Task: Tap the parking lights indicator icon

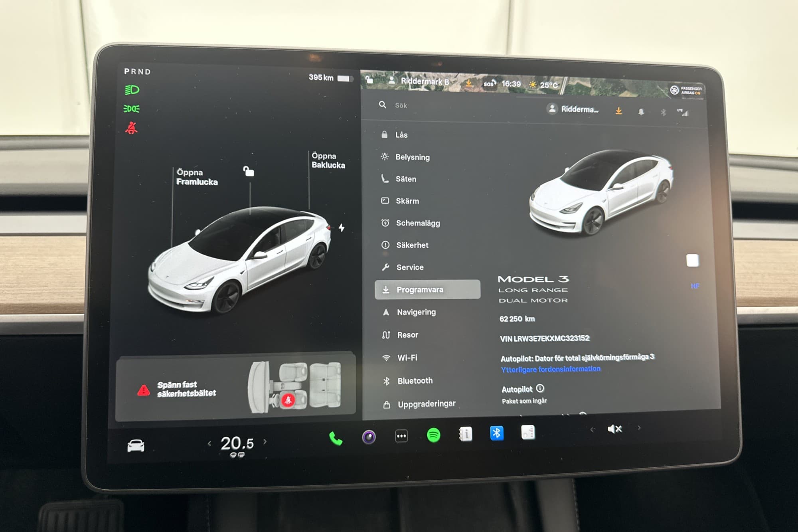Action: [132, 109]
